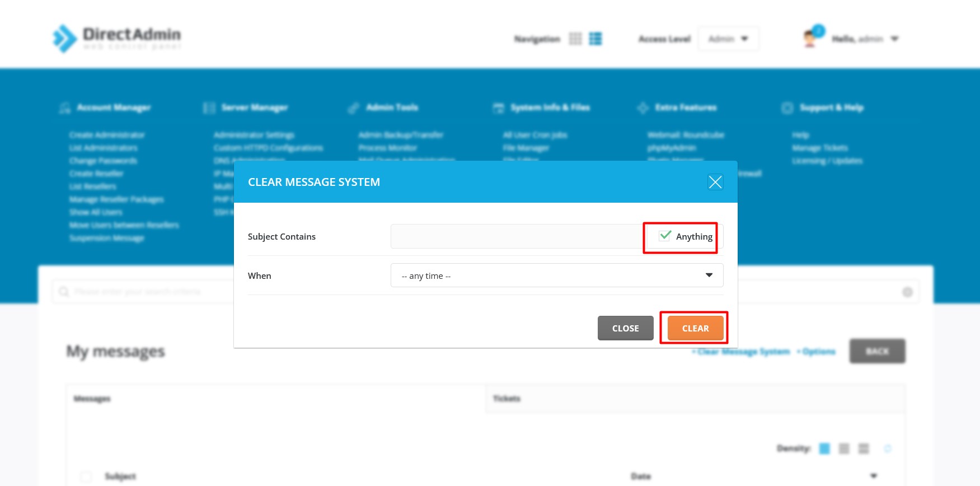
Task: Click the DirectAdmin logo
Action: (x=117, y=38)
